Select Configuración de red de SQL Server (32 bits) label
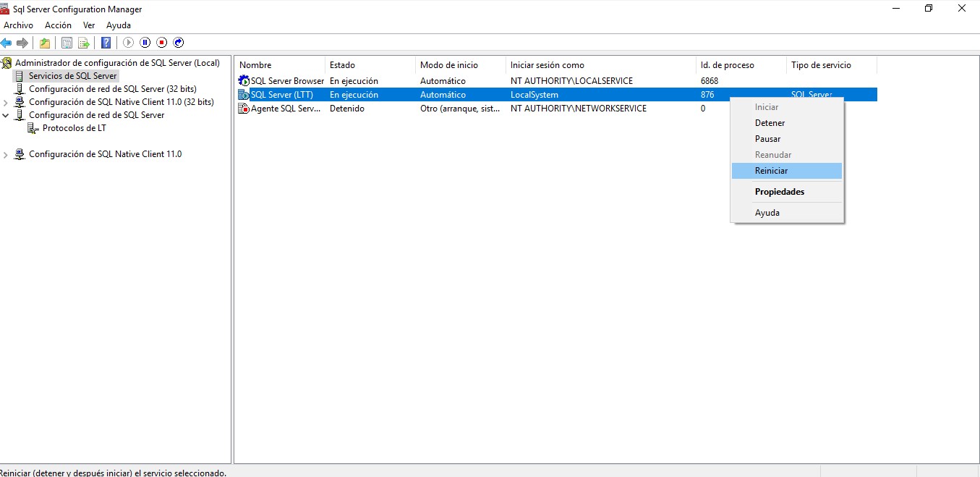Screen dimensions: 980x477 (x=113, y=89)
